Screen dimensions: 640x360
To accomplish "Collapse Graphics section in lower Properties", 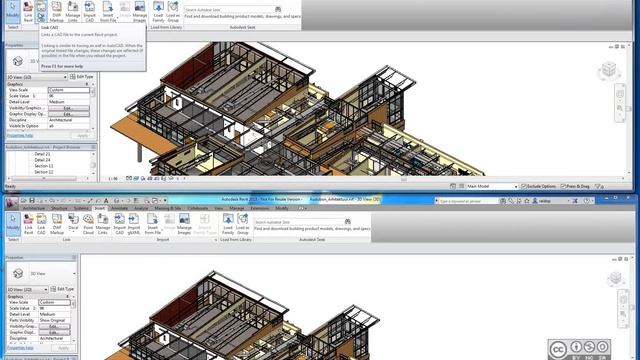I will pos(68,297).
